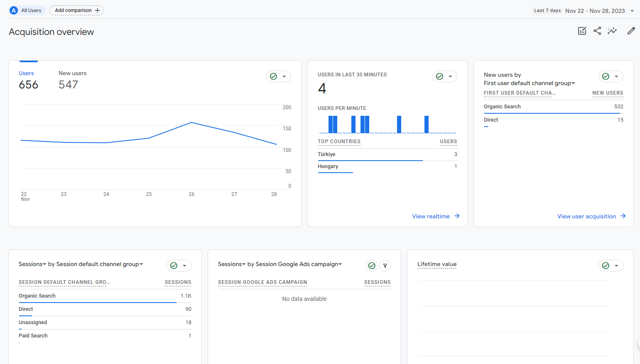Click the check status on Lifetime value card
The image size is (640, 364).
click(x=606, y=266)
